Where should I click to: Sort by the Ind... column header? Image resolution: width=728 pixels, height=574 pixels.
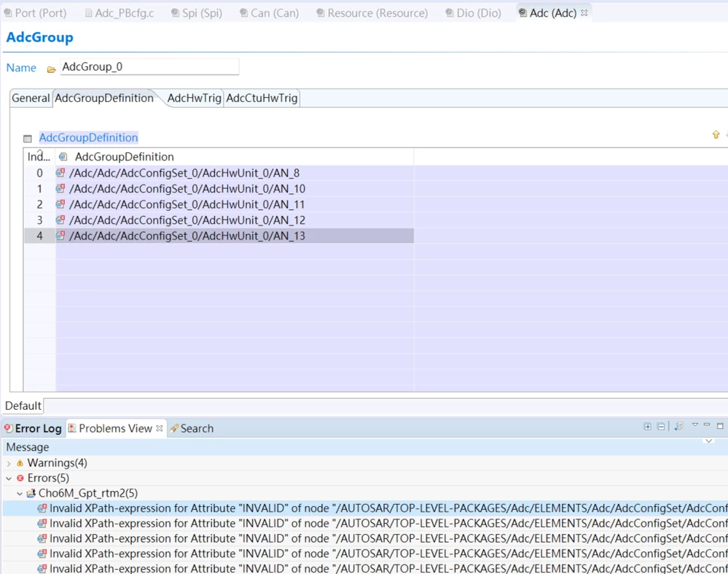(x=39, y=157)
